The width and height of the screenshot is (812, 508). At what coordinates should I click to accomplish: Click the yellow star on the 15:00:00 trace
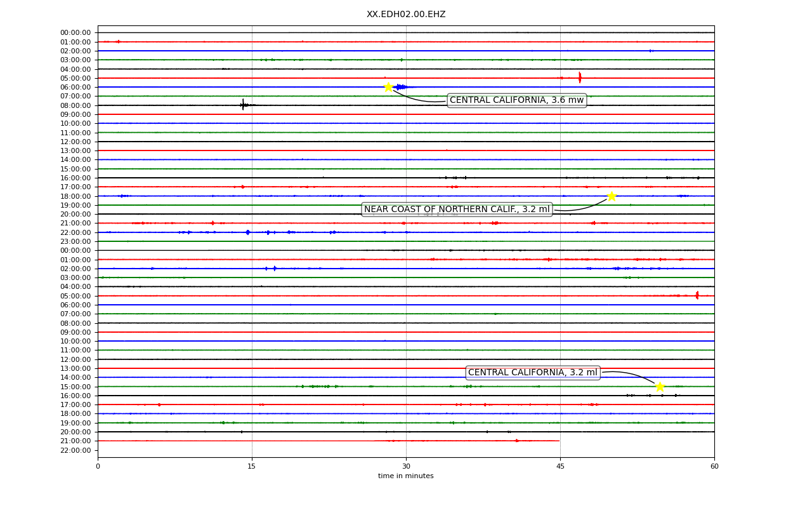click(660, 387)
